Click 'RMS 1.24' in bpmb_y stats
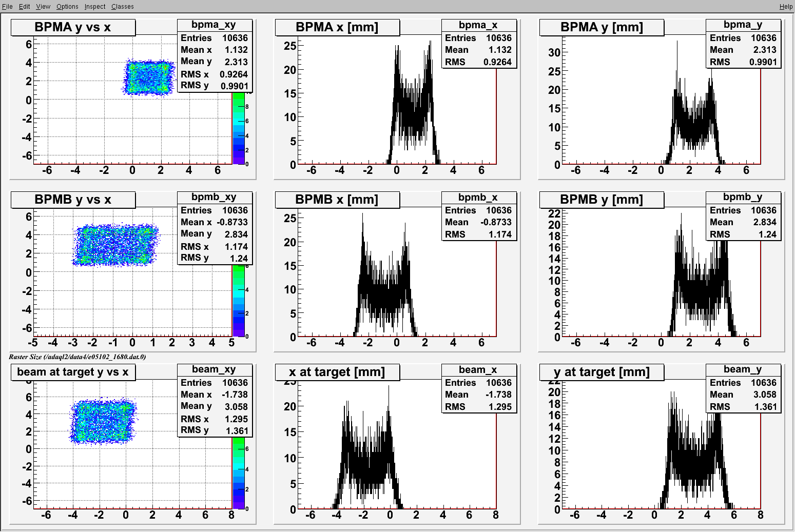 pyautogui.click(x=743, y=234)
